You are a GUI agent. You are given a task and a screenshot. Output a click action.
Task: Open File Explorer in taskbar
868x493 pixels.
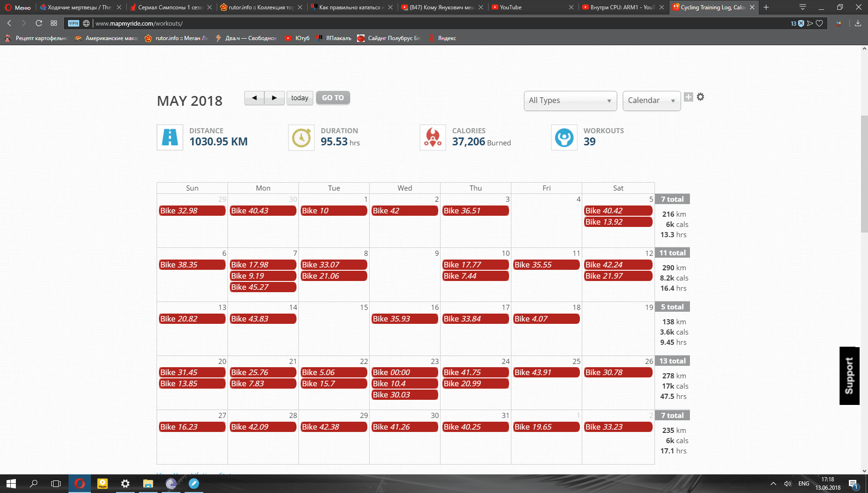coord(148,484)
